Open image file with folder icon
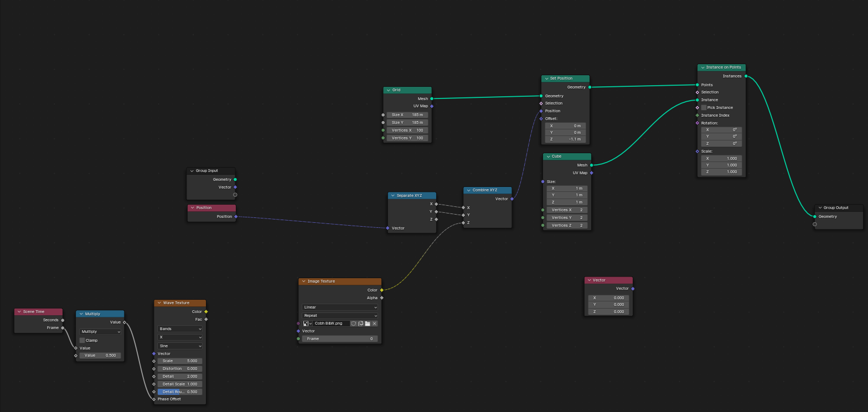The image size is (868, 412). point(368,324)
